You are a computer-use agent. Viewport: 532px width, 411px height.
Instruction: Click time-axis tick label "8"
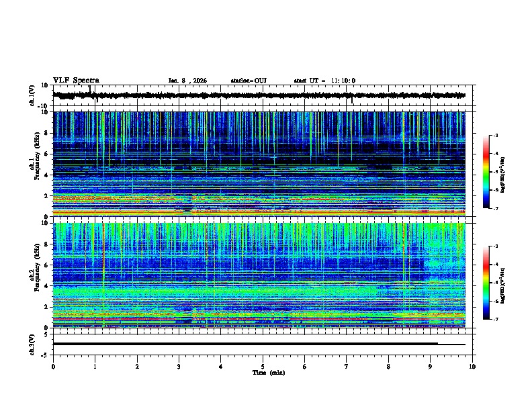pos(388,367)
